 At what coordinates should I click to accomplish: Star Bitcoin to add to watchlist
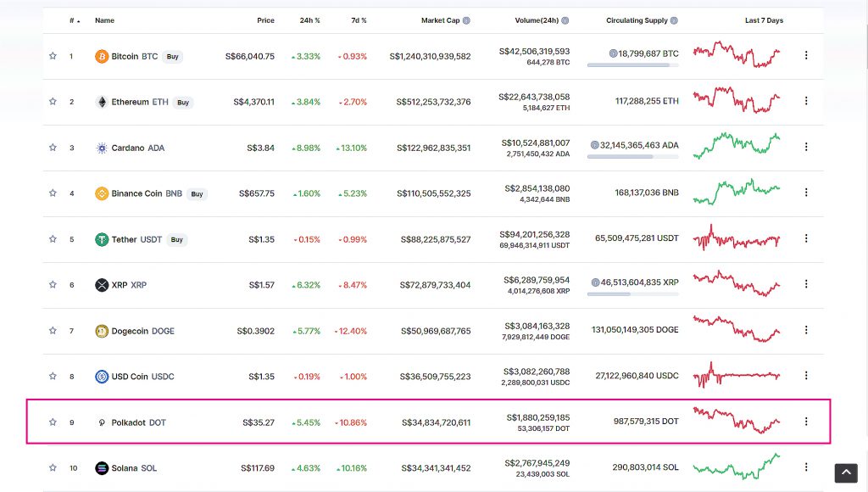pyautogui.click(x=53, y=55)
